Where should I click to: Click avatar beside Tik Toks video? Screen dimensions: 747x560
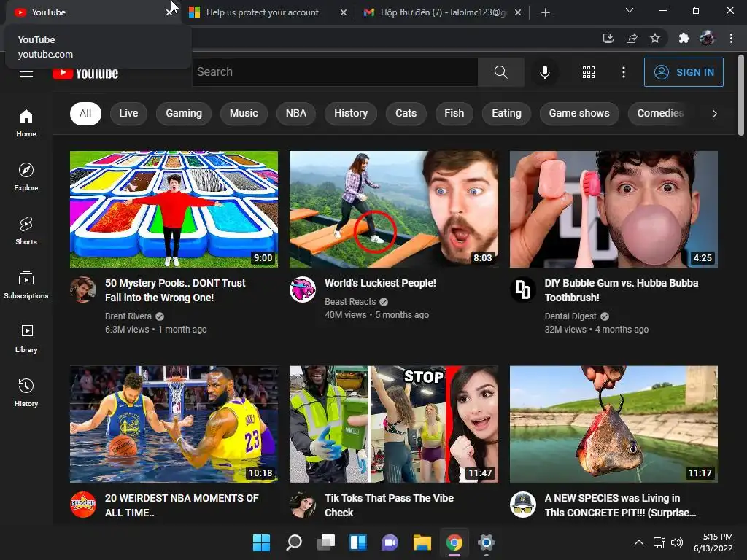pos(303,505)
